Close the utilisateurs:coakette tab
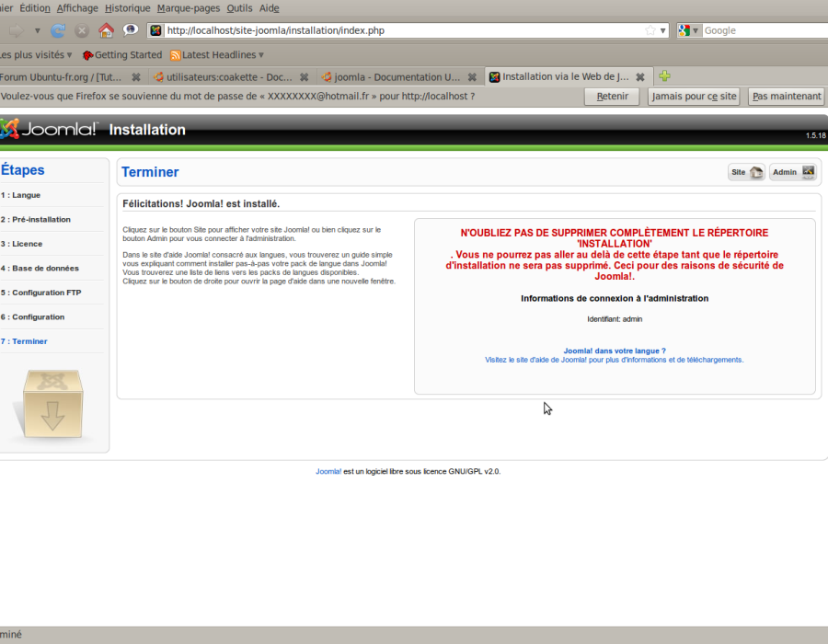Screen dimensions: 828x644 [305, 77]
